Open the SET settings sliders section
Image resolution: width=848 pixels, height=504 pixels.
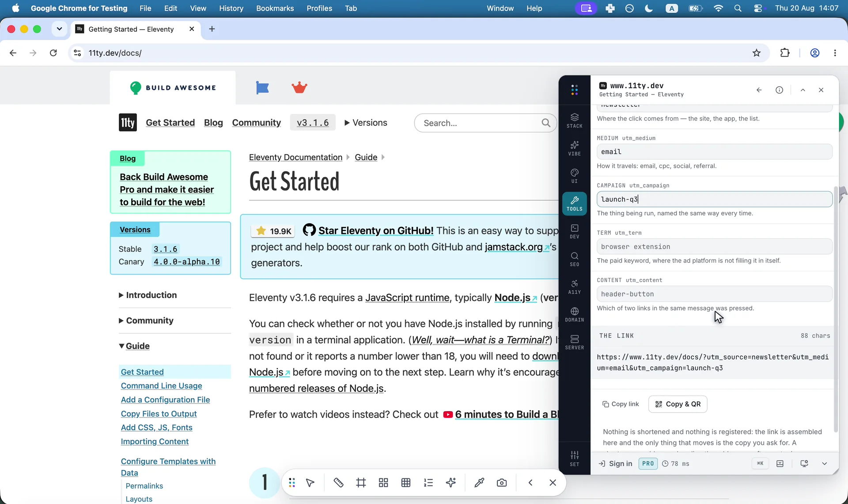(x=574, y=459)
